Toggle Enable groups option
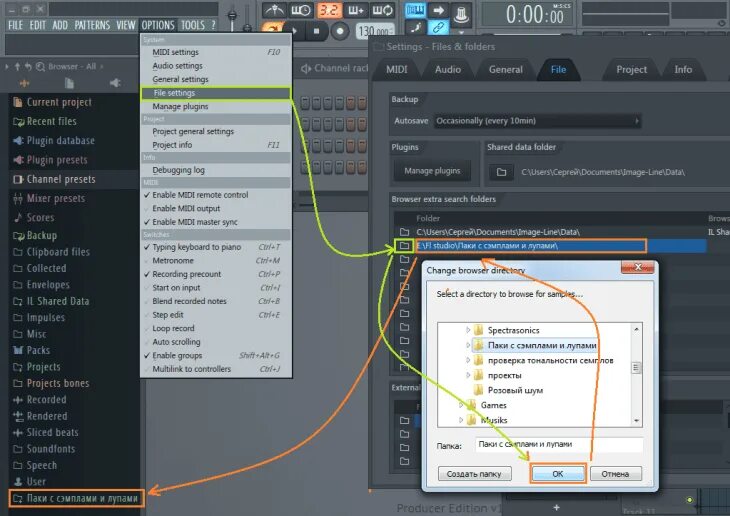The width and height of the screenshot is (730, 516). [x=216, y=355]
